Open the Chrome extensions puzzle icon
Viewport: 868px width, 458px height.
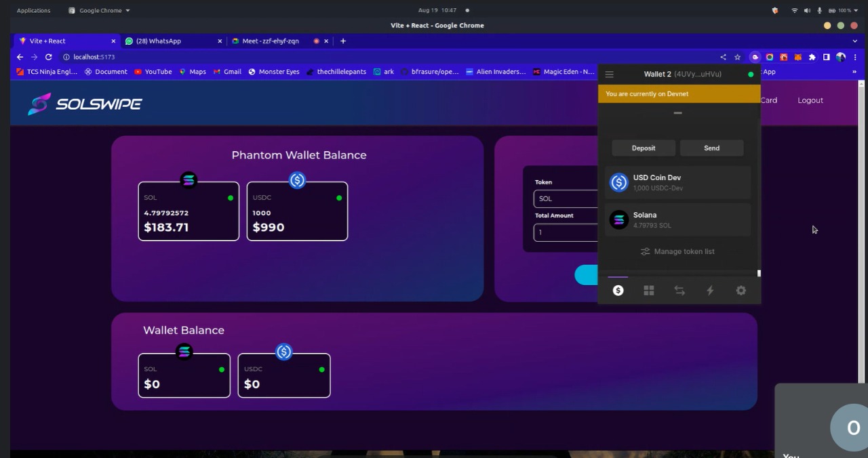click(x=812, y=58)
